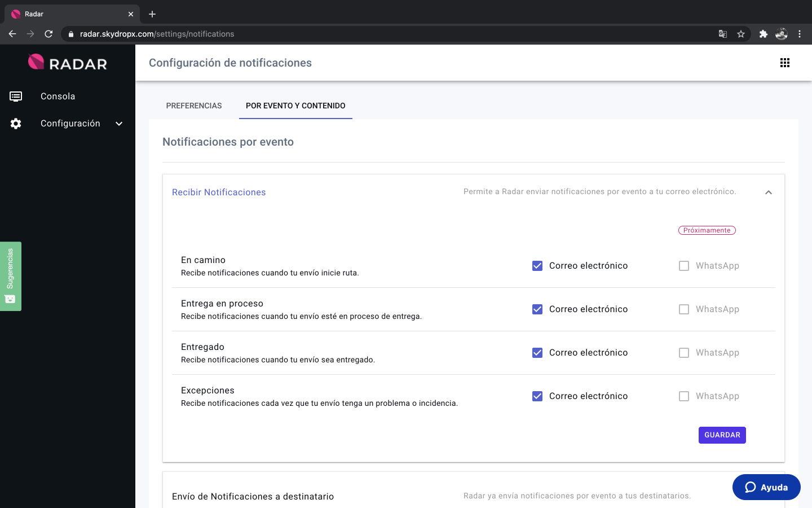Open the Ayuda support chat
This screenshot has width=812, height=508.
[766, 487]
